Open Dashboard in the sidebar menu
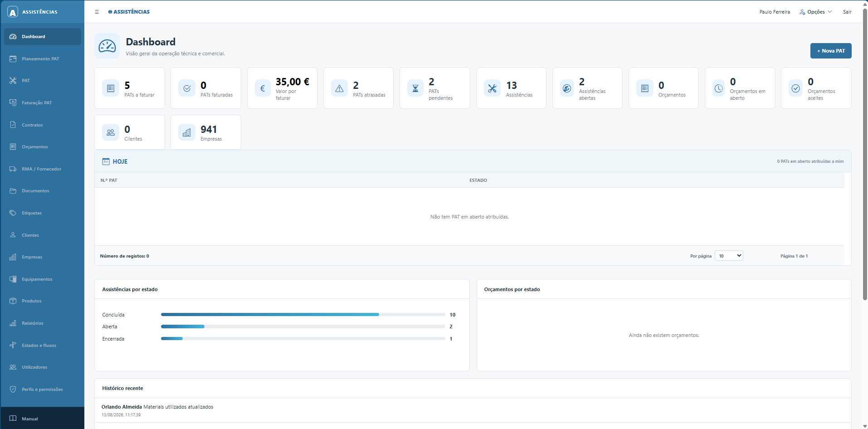 pos(43,37)
